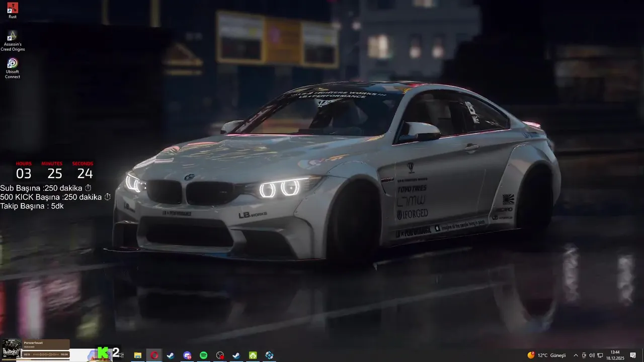Open Discord from the taskbar
This screenshot has width=644, height=362.
(x=187, y=355)
